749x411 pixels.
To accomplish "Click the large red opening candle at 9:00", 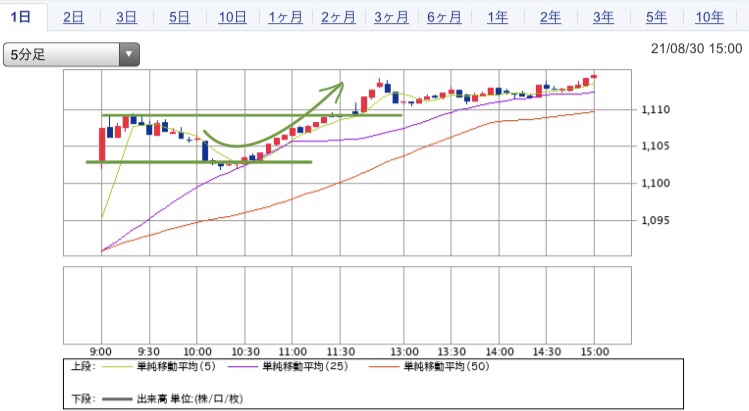I will click(x=102, y=145).
